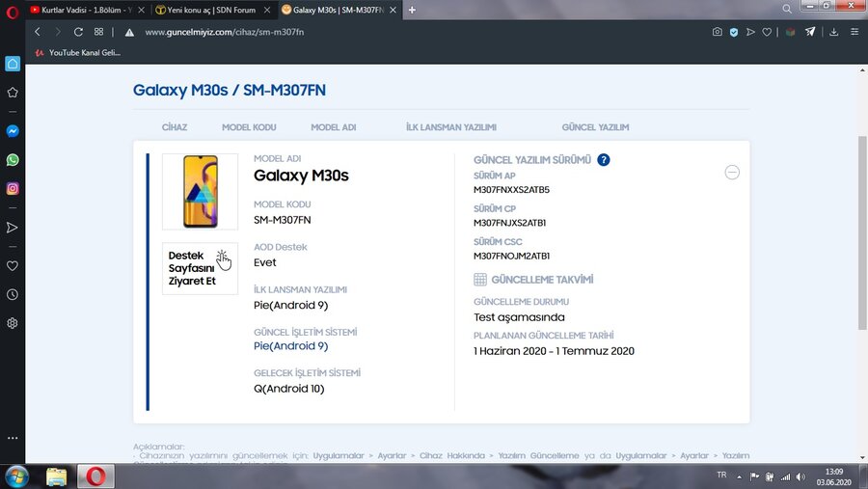Close the SDN Forum tab
Viewport: 868px width, 489px height.
pos(267,10)
